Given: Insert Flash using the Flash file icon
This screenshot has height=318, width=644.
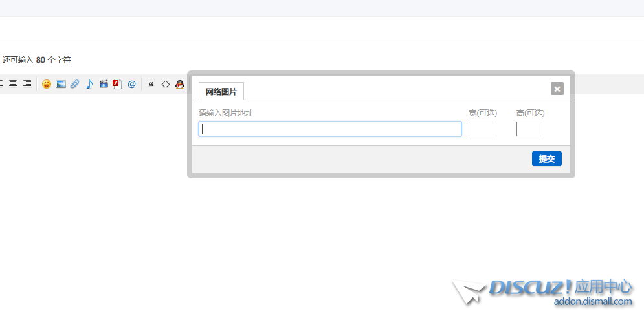Looking at the screenshot, I should 117,84.
